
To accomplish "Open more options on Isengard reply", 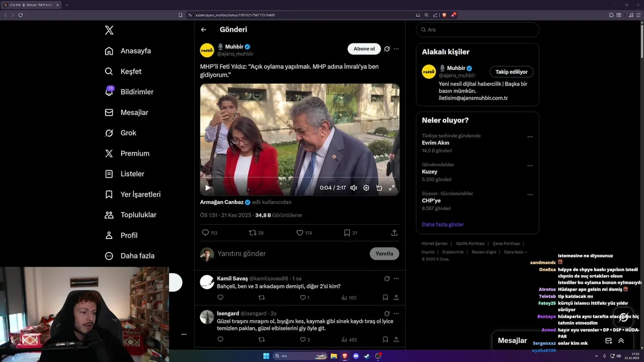I will [396, 314].
